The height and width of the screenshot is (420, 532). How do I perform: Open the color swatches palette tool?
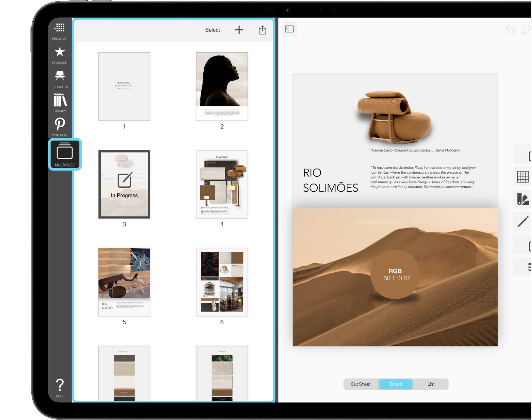tap(523, 199)
